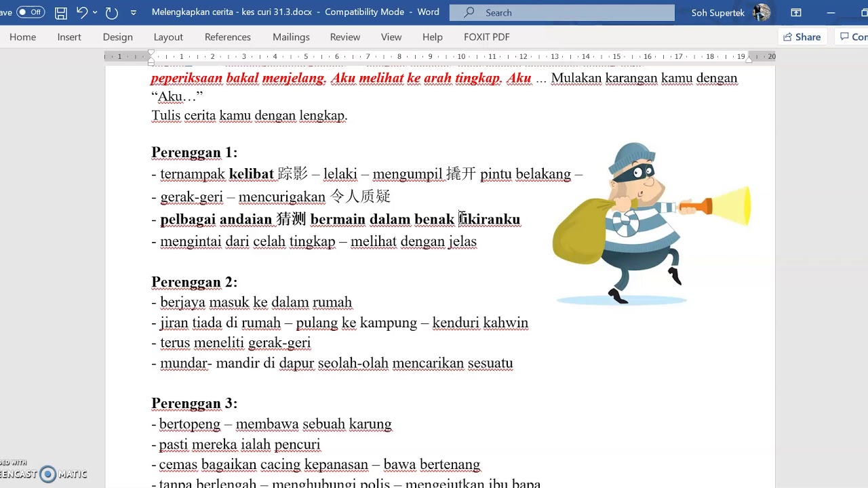Open Customize Quick Access Toolbar dropdown
868x488 pixels.
(x=133, y=12)
